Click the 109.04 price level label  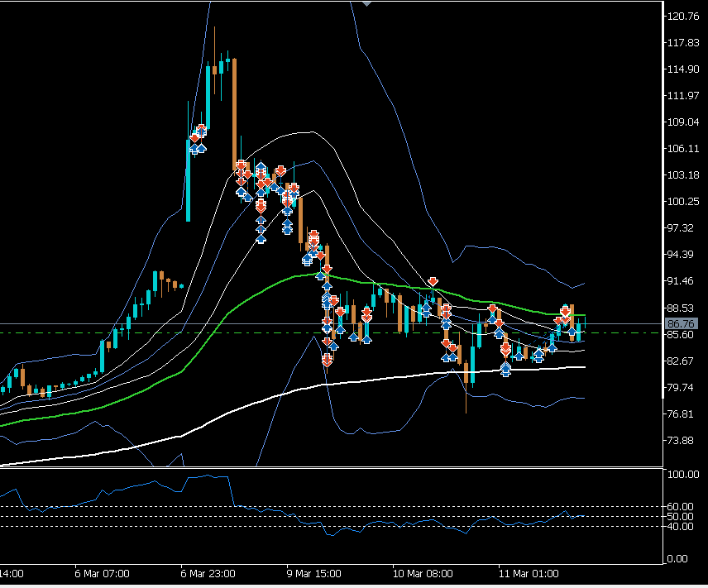(x=683, y=122)
